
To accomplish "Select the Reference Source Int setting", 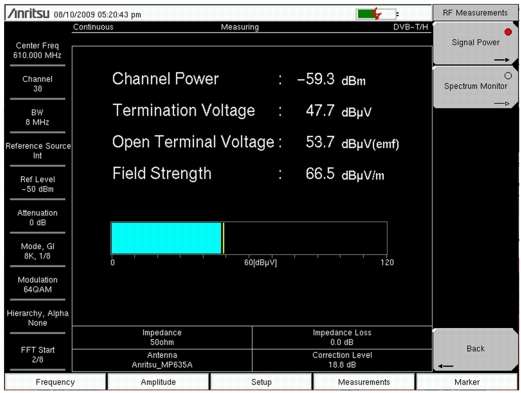I will [37, 151].
